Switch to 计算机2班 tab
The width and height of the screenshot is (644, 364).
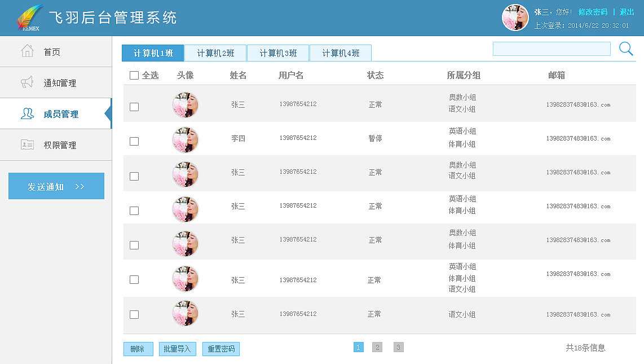[x=215, y=53]
